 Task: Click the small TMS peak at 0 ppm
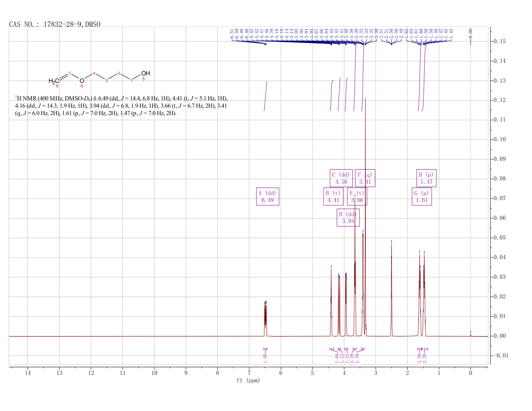point(470,335)
